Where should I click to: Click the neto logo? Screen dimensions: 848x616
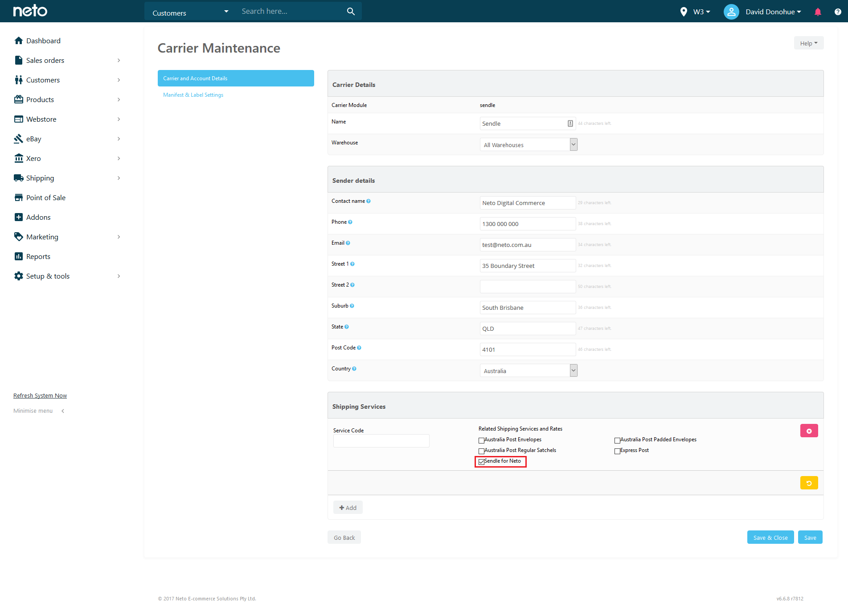coord(30,11)
